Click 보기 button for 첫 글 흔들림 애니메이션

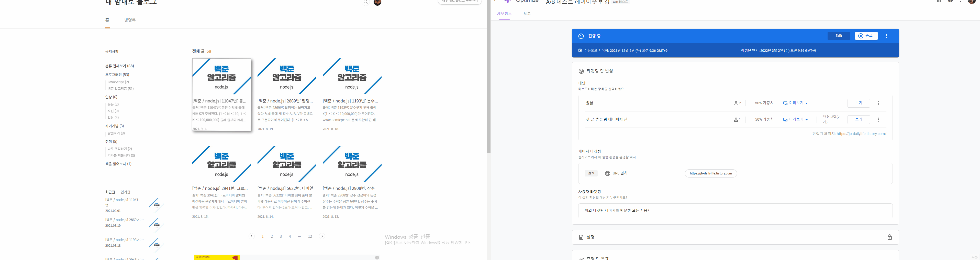click(859, 120)
